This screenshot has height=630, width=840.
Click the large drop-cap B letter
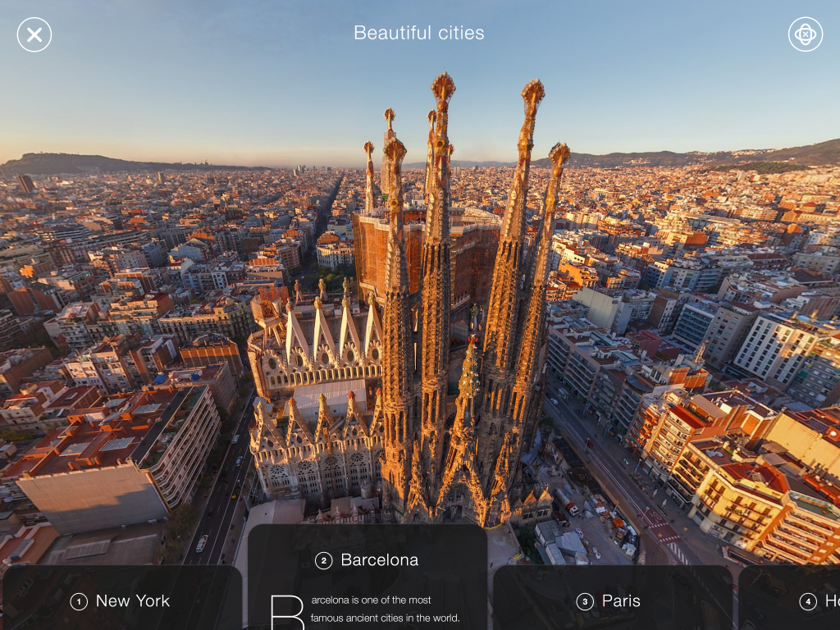286,612
